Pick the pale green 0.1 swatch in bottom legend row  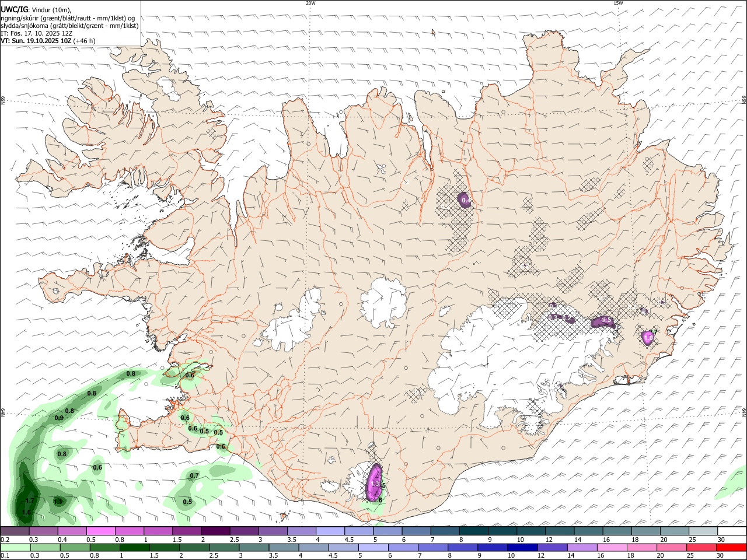tap(15, 547)
